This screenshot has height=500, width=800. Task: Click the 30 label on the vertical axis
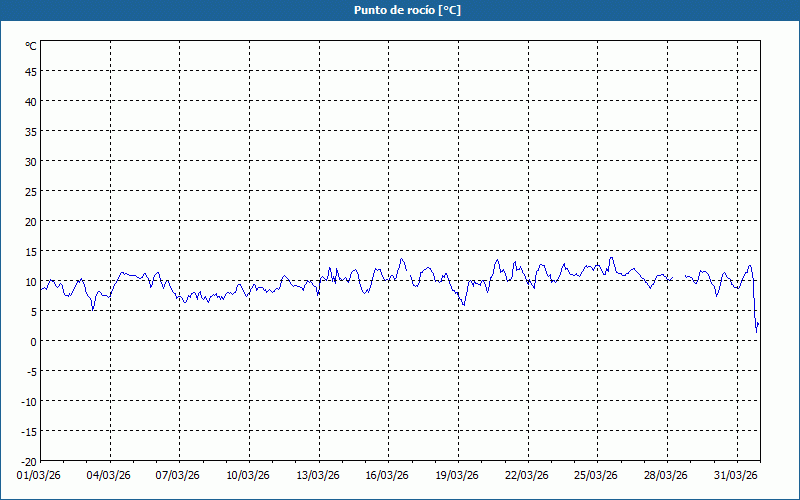pyautogui.click(x=31, y=161)
